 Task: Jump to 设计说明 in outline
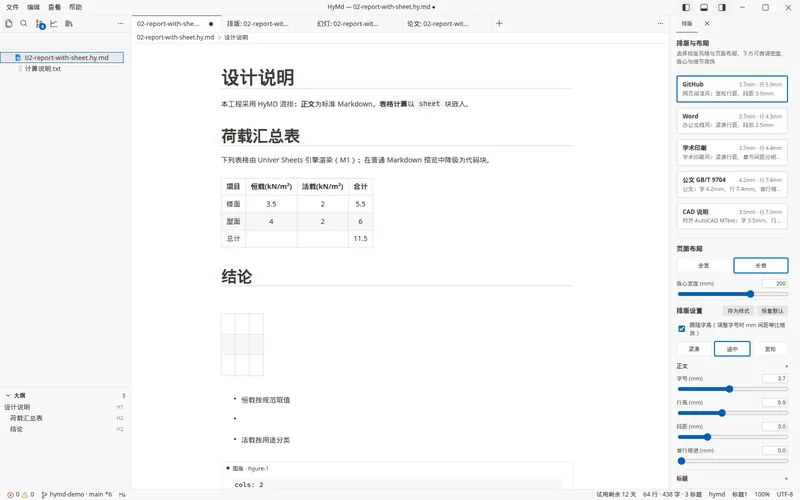tap(17, 407)
